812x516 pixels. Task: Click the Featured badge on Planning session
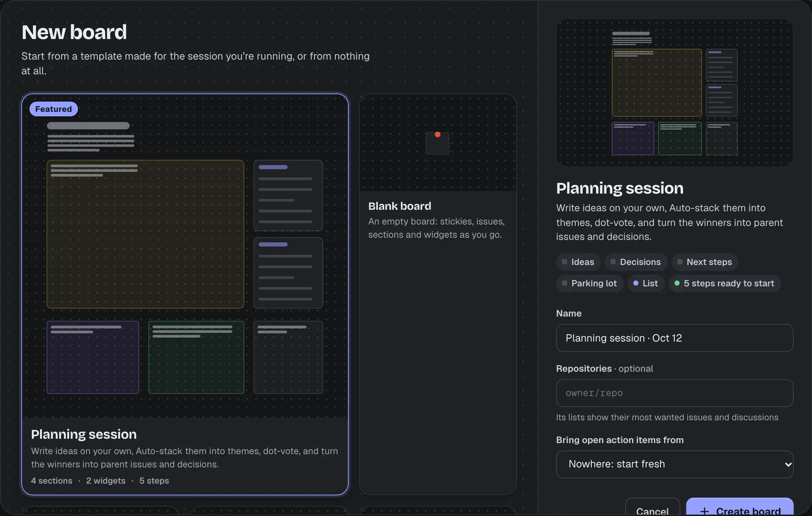click(54, 109)
